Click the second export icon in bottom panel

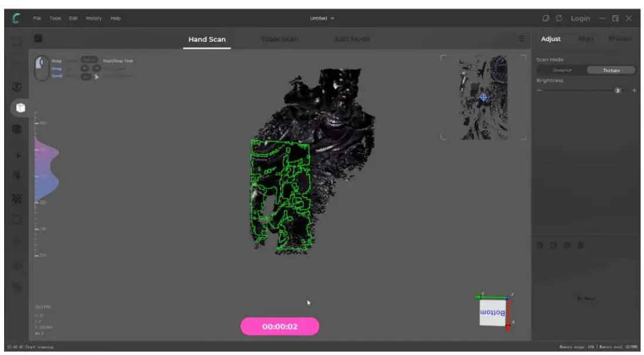point(553,245)
